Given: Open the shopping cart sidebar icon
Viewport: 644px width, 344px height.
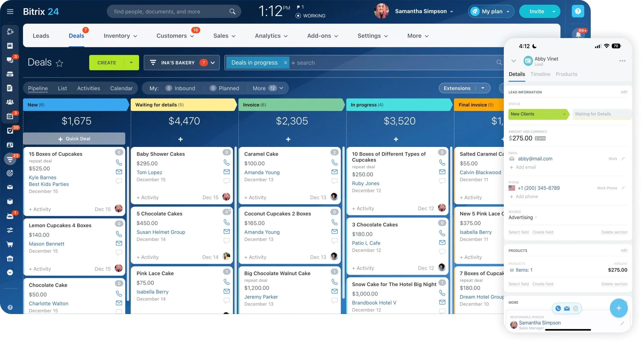Looking at the screenshot, I should click(x=10, y=245).
